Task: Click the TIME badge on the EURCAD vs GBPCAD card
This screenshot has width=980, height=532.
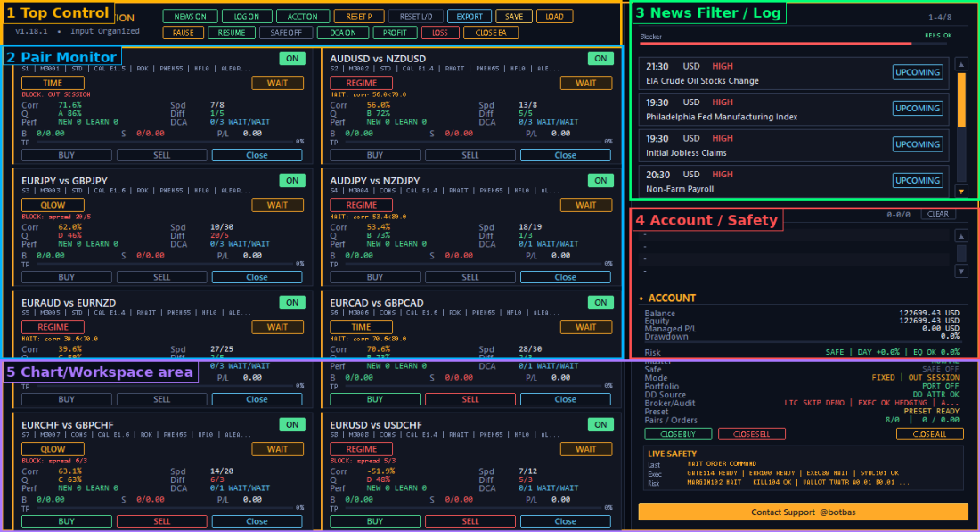Action: [x=361, y=327]
